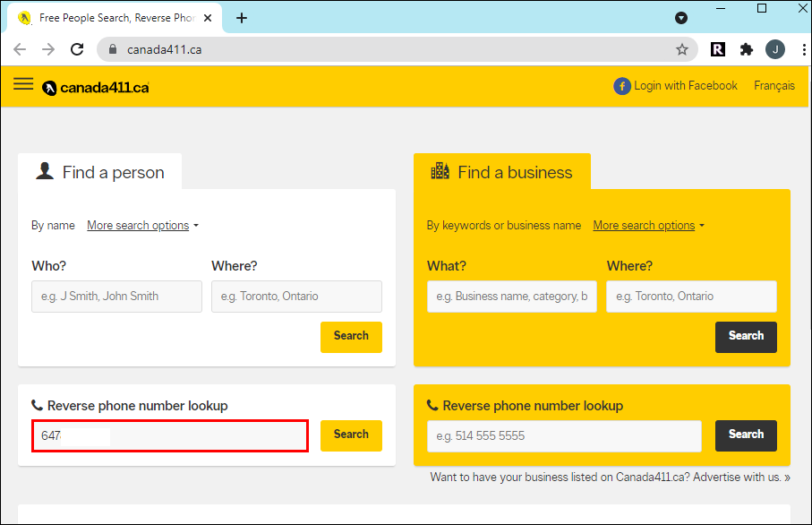Viewport: 812px width, 525px height.
Task: Go back with browser back arrow
Action: point(20,49)
